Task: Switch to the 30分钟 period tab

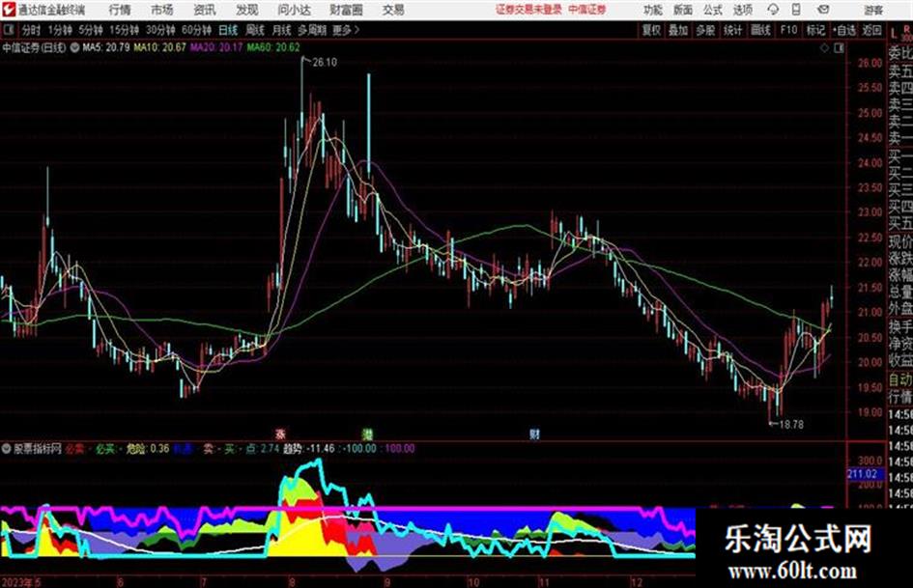Action: coord(160,30)
